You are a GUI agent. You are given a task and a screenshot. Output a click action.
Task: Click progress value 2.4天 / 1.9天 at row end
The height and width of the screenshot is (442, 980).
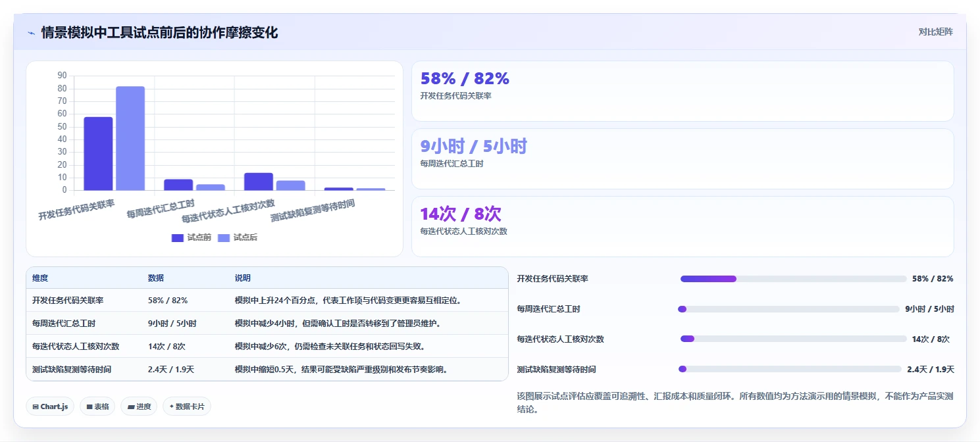click(931, 370)
